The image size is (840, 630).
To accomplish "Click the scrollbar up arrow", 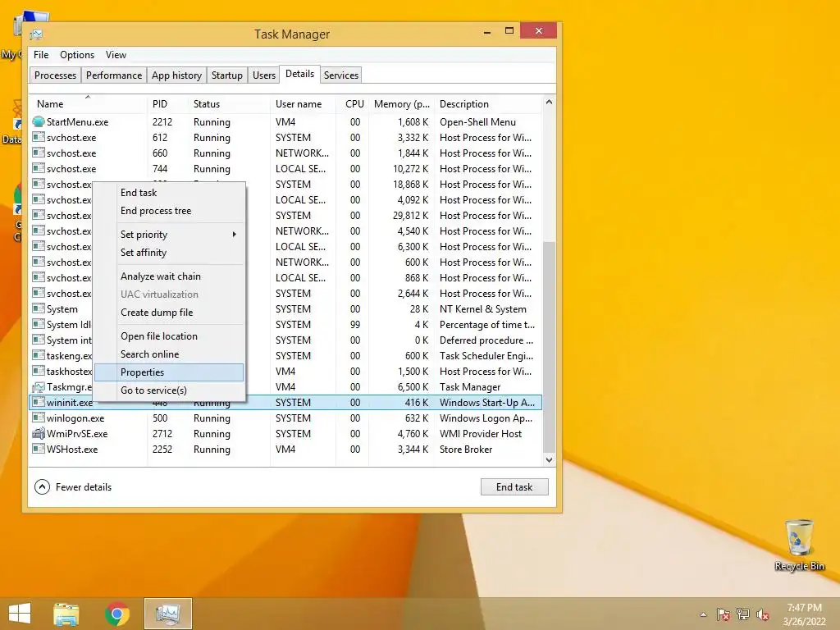I will 549,102.
